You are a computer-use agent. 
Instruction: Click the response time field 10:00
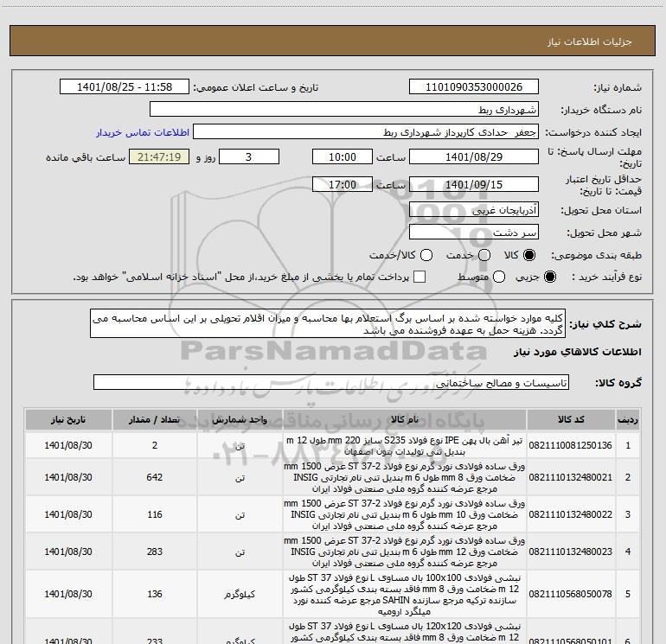pyautogui.click(x=343, y=156)
